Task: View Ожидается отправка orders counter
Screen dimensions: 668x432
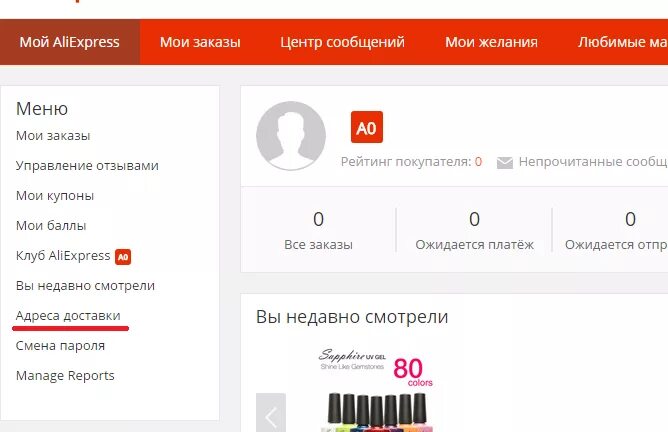Action: pyautogui.click(x=616, y=230)
